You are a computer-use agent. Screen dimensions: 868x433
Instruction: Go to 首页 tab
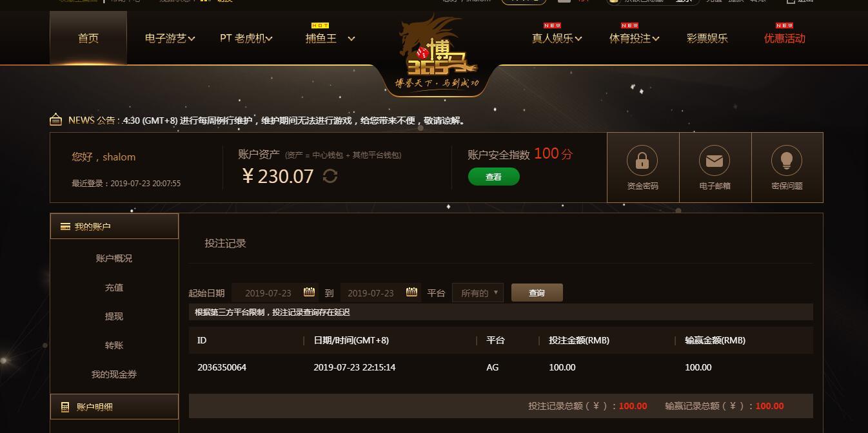(x=88, y=38)
